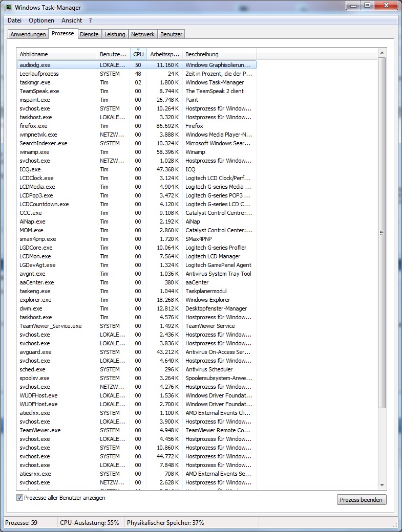Click the 86.692 K memory value

[x=168, y=126]
